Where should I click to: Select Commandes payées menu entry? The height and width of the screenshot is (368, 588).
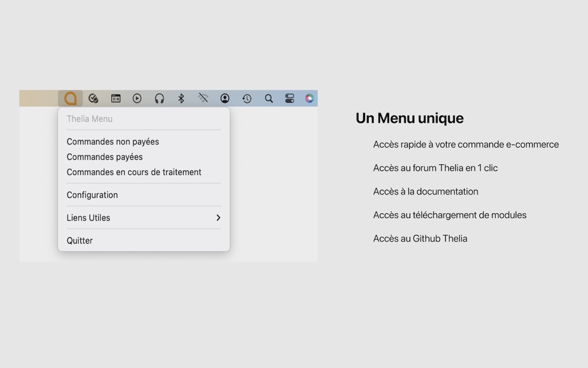tap(144, 157)
